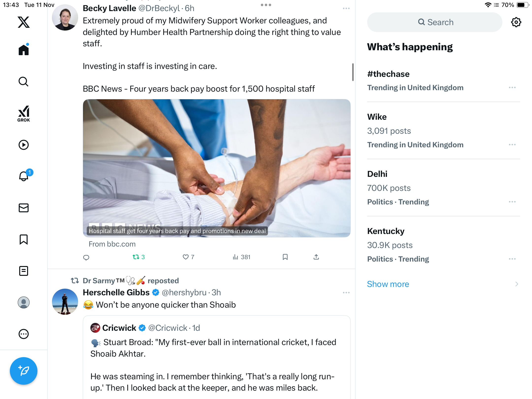Open the Explore search tab
Image resolution: width=532 pixels, height=399 pixels.
point(24,82)
